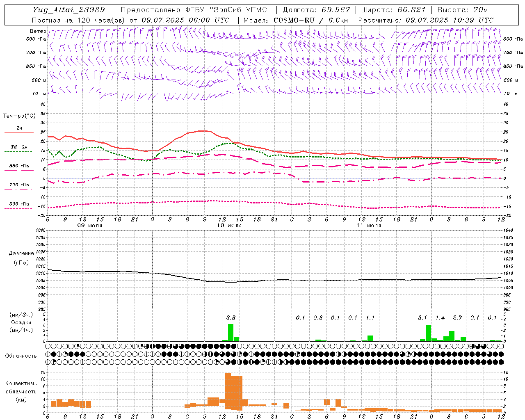Click the 3.8 precipitation total value
This screenshot has width=525, height=420.
click(x=231, y=317)
